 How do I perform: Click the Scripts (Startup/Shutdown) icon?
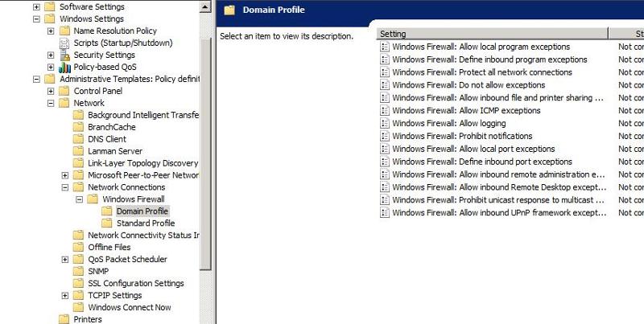tap(64, 43)
